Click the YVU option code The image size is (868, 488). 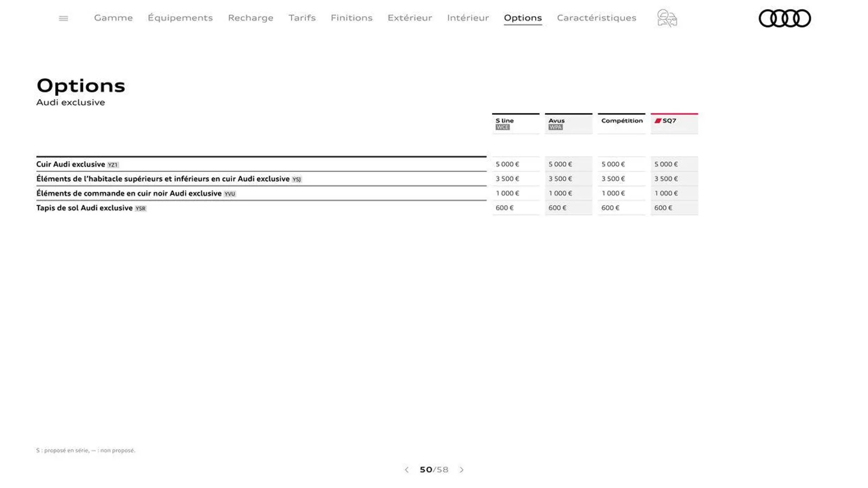pyautogui.click(x=230, y=194)
